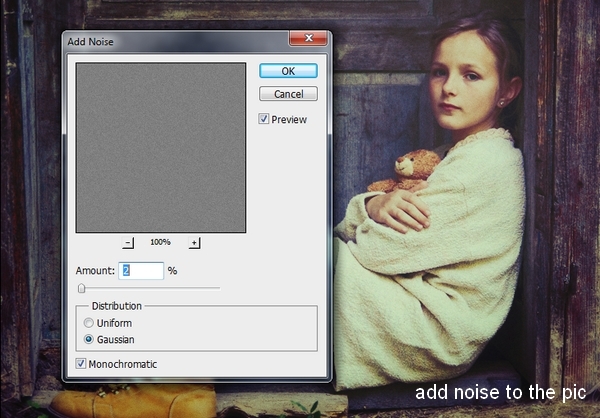Close the Add Noise dialog with X
This screenshot has width=600, height=418.
[309, 38]
